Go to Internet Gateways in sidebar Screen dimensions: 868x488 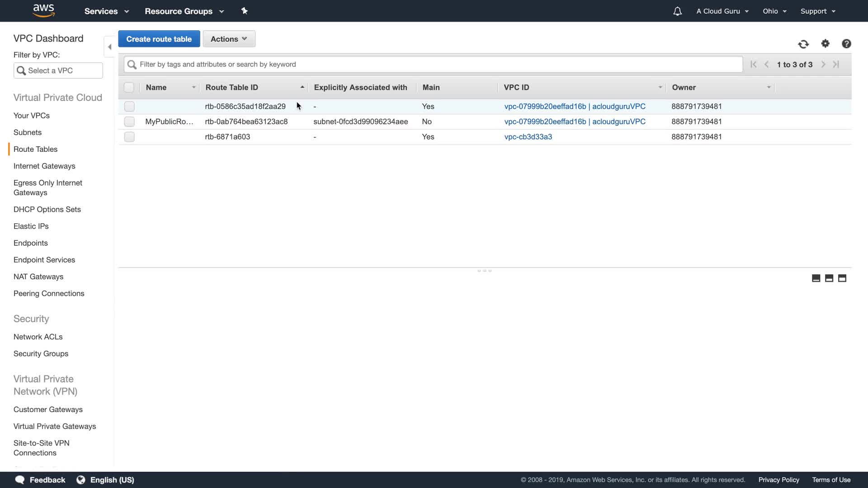coord(44,166)
